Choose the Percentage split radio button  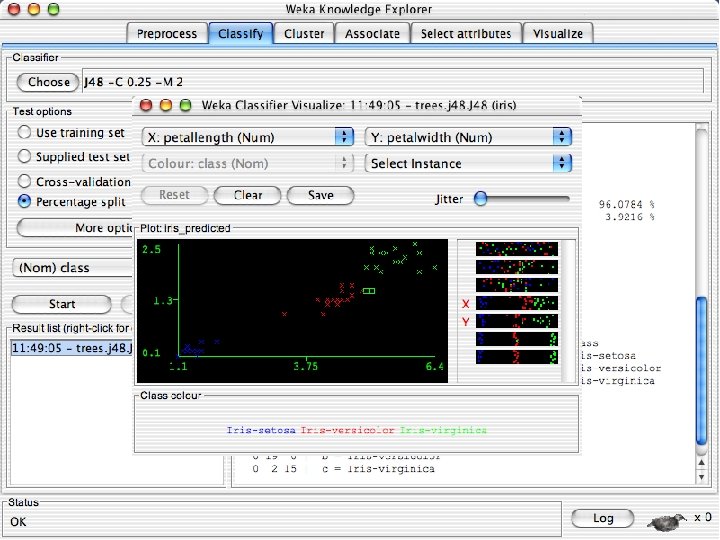(24, 201)
